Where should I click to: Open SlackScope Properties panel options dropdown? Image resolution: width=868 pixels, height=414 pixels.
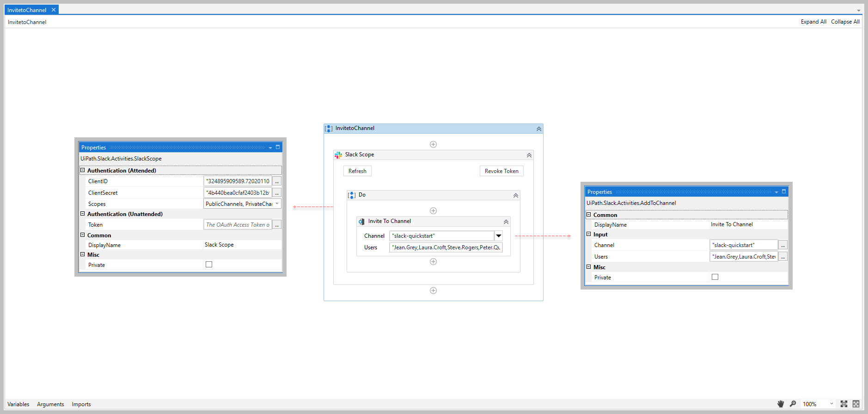(270, 148)
